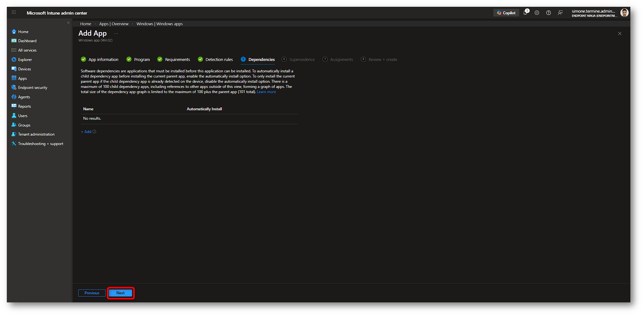Viewport: 644px width, 316px height.
Task: Click the Users icon in sidebar
Action: coord(14,115)
